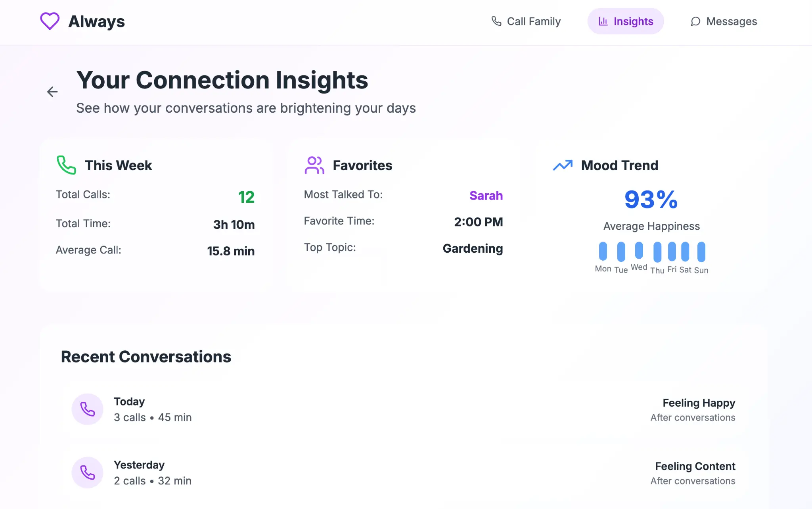Screen dimensions: 812x509
Task: Click the people icon beside Favorites
Action: (314, 165)
